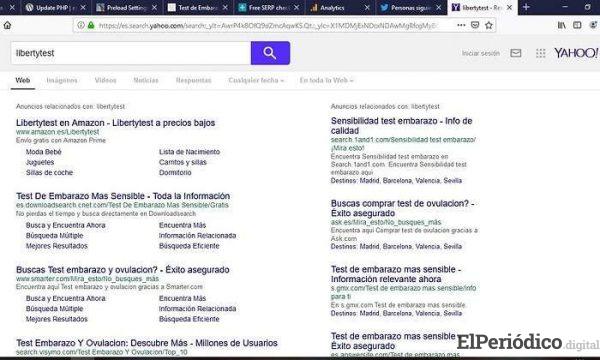This screenshot has width=600, height=360.
Task: Click the libertytest search input field
Action: (x=131, y=53)
